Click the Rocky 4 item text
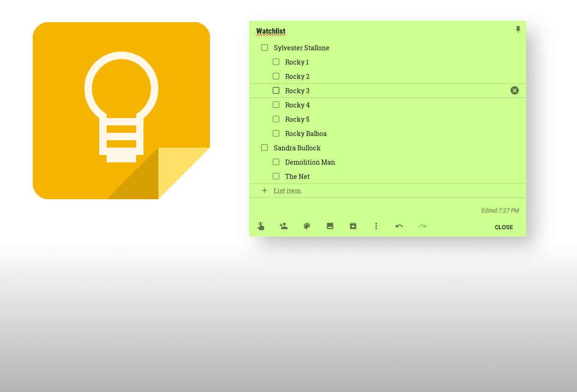Image resolution: width=577 pixels, height=392 pixels. 297,105
